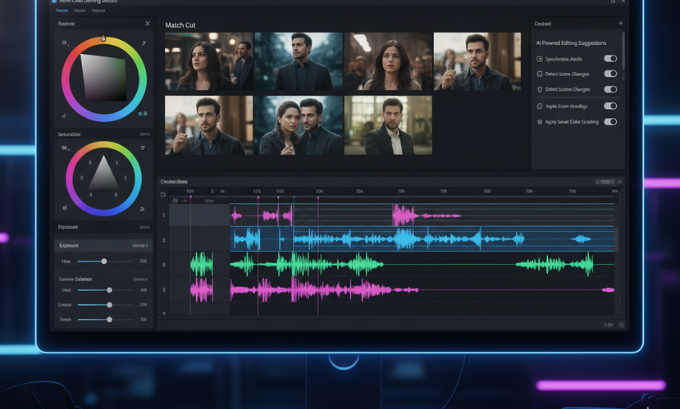Screen dimensions: 680x409
Task: Click the row icon just below the divider line
Action: [x=539, y=106]
